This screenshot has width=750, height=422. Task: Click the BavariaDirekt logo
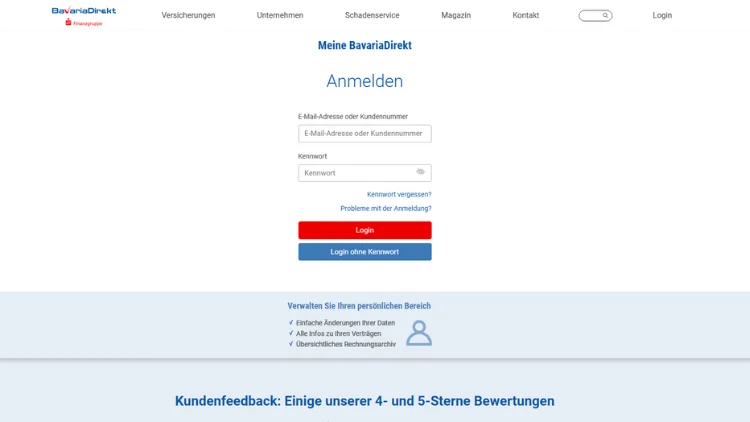84,16
